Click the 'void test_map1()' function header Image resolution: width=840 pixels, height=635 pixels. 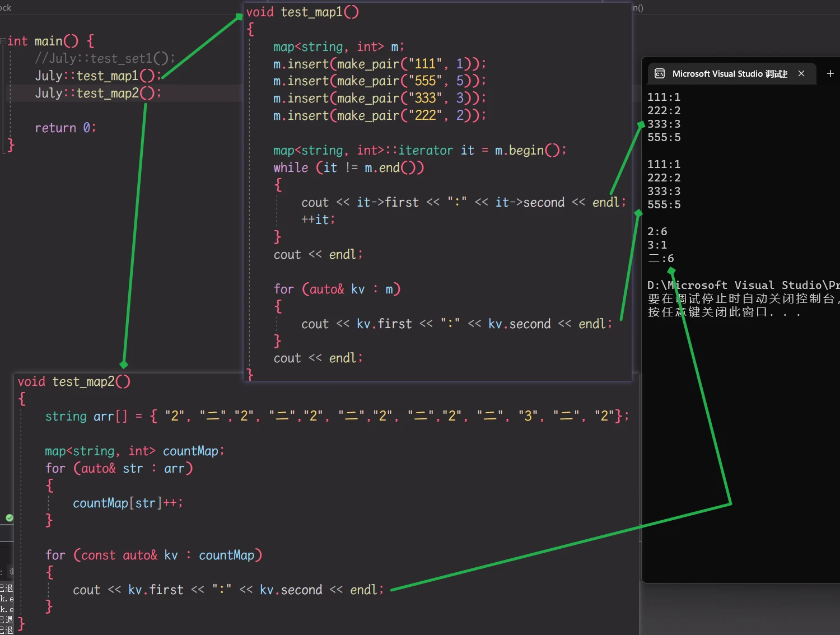click(302, 12)
